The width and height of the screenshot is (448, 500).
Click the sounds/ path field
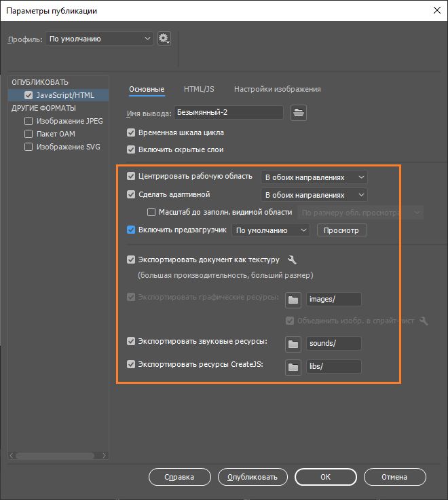click(x=334, y=344)
